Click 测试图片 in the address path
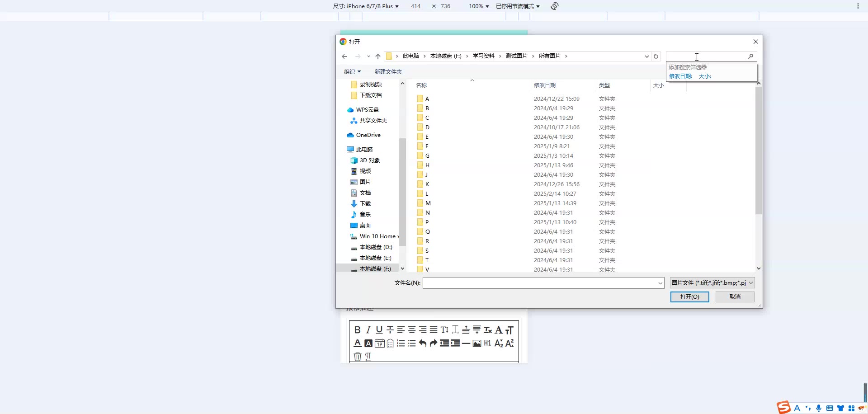Viewport: 868px width, 414px height. (517, 56)
